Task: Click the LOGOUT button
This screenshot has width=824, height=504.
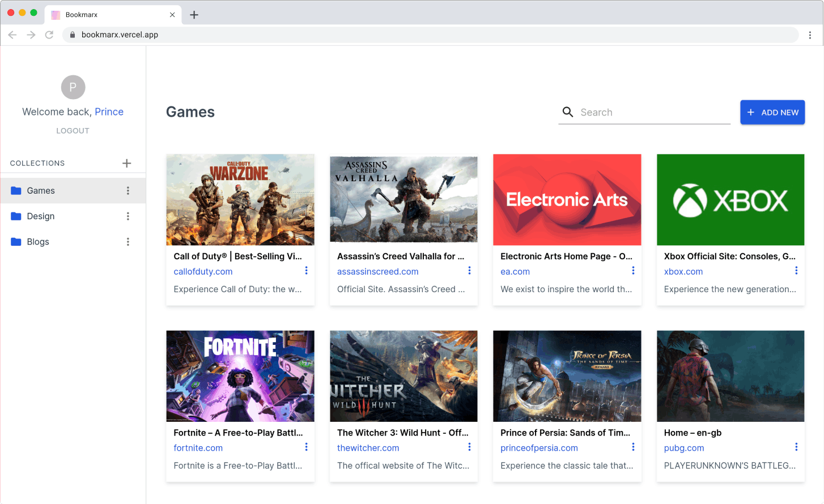Action: 73,131
